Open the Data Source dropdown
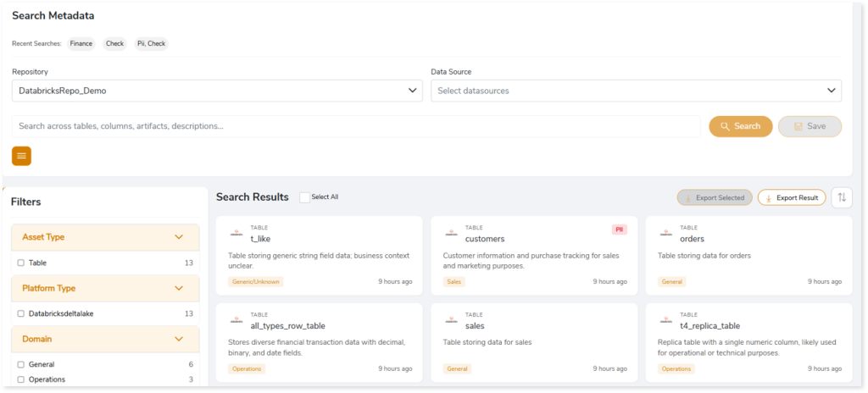Screen dimensions: 868x393 pos(636,91)
